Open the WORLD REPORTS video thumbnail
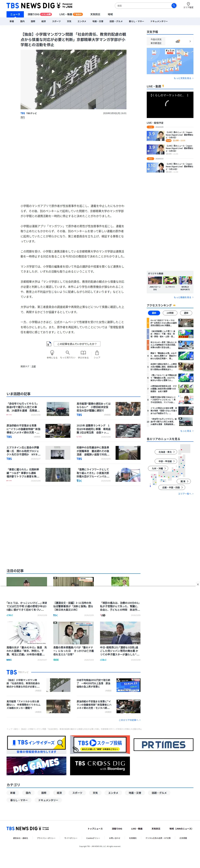200x868 pixels. [x=185, y=281]
